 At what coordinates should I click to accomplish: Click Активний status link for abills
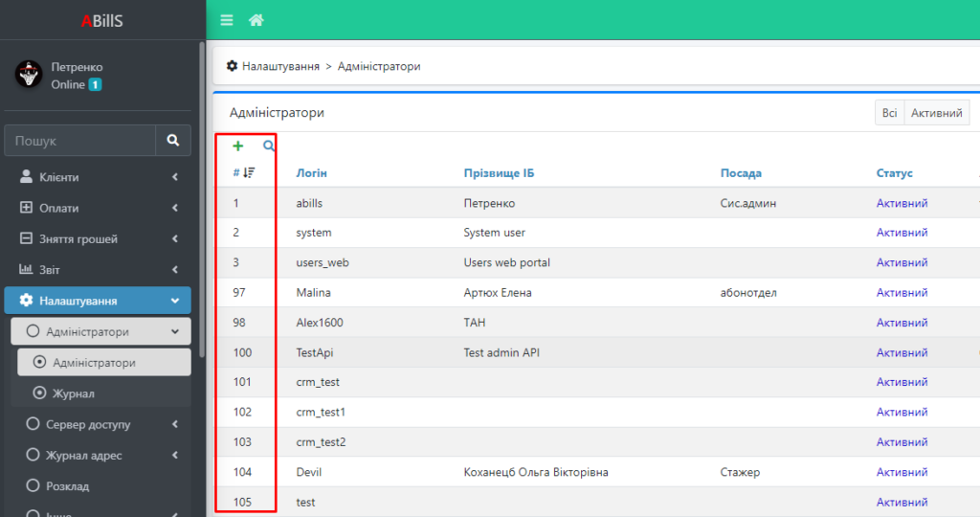point(902,203)
